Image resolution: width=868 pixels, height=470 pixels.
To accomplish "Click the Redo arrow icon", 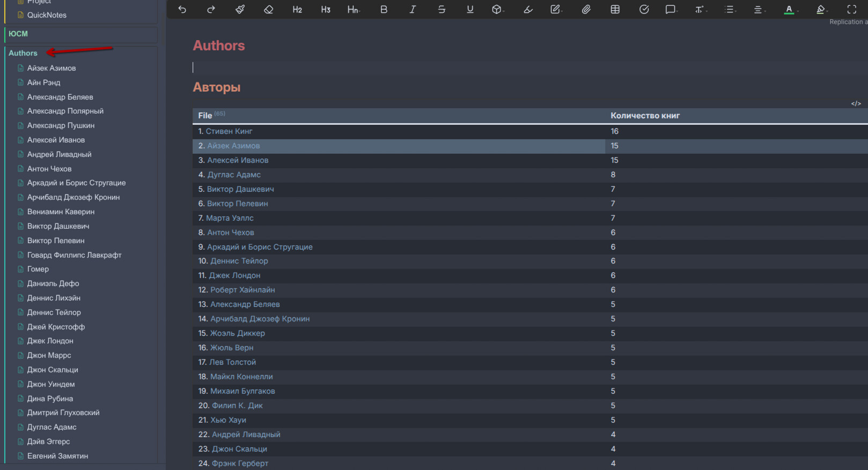I will click(211, 9).
